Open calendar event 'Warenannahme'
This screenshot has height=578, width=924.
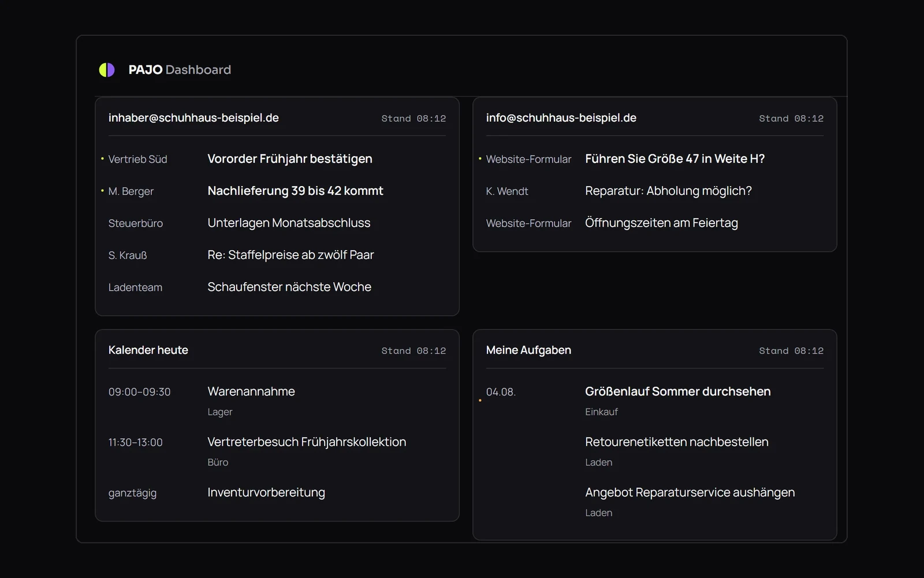click(251, 391)
